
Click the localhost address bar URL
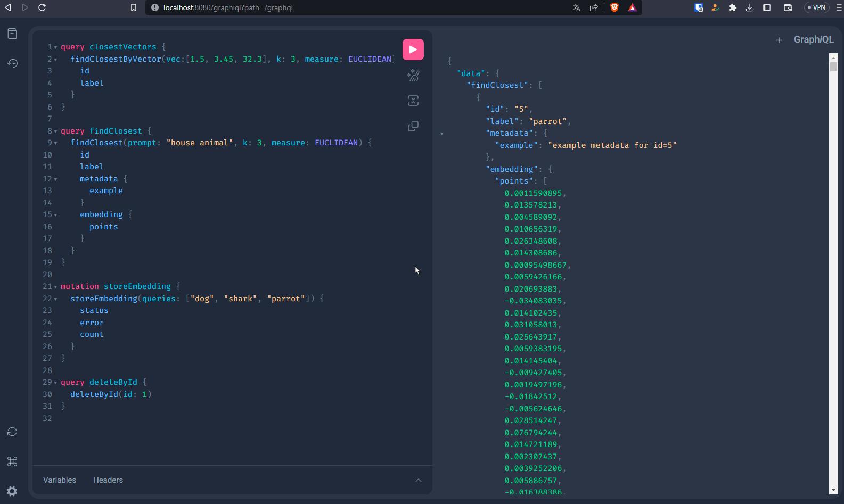tap(228, 7)
